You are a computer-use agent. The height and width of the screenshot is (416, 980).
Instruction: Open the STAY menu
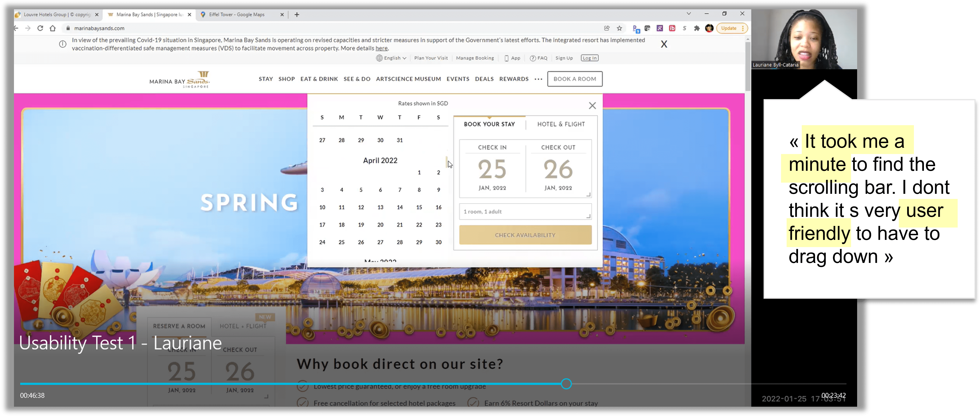pyautogui.click(x=266, y=79)
